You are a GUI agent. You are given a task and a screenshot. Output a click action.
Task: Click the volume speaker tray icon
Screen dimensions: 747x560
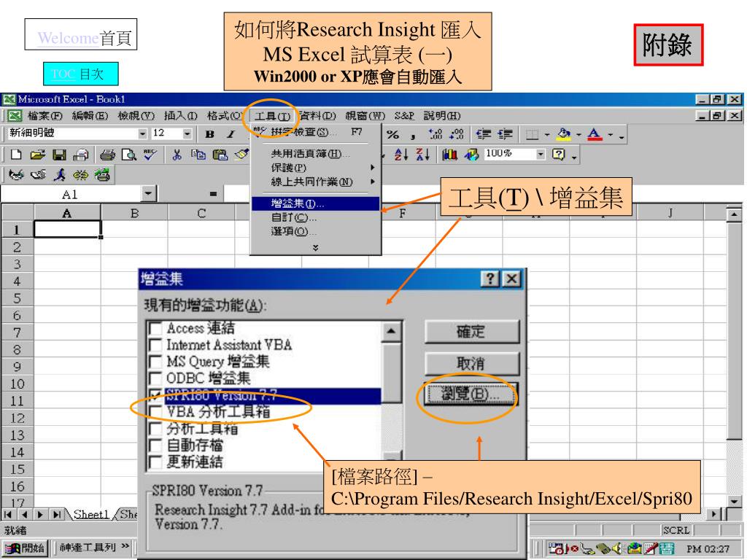pos(618,548)
